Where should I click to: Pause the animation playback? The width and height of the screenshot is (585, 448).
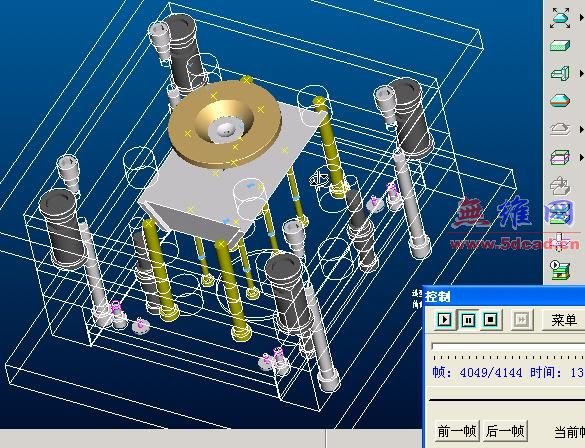coord(468,320)
